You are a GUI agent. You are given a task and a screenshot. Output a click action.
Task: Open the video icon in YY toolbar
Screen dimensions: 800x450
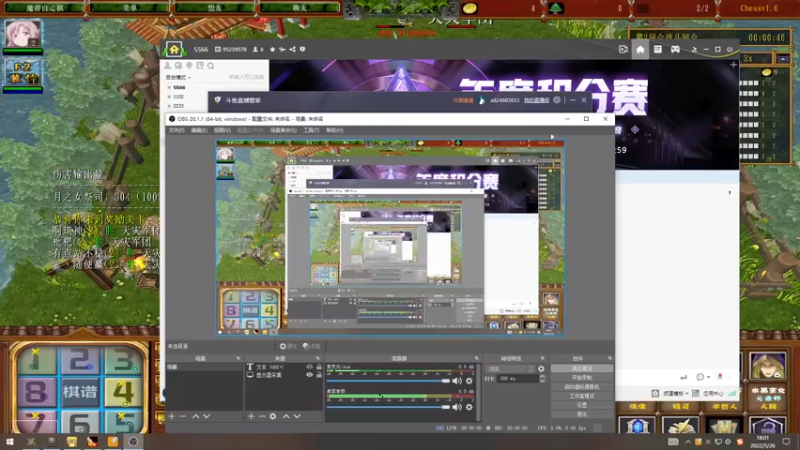(623, 49)
